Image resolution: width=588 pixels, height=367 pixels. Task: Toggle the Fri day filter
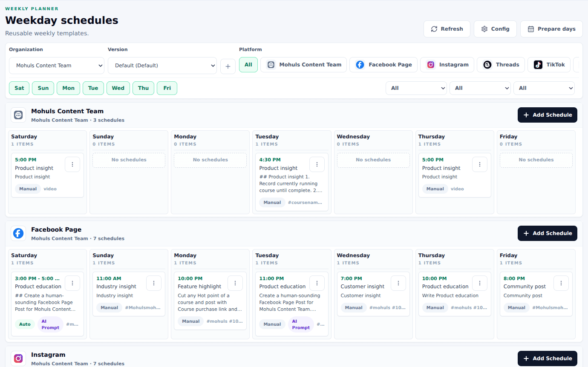tap(167, 88)
